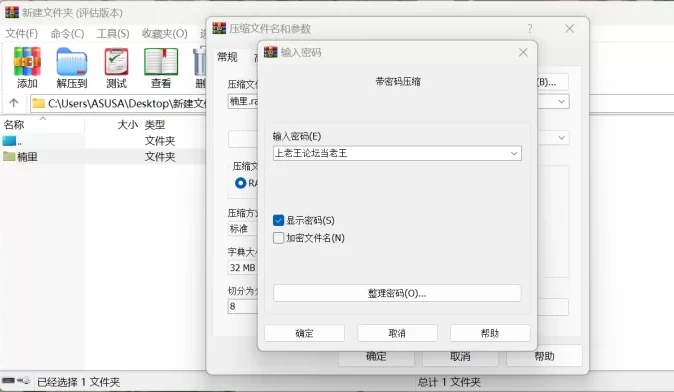The width and height of the screenshot is (674, 392).
Task: Expand the password field dropdown arrow
Action: tap(514, 153)
